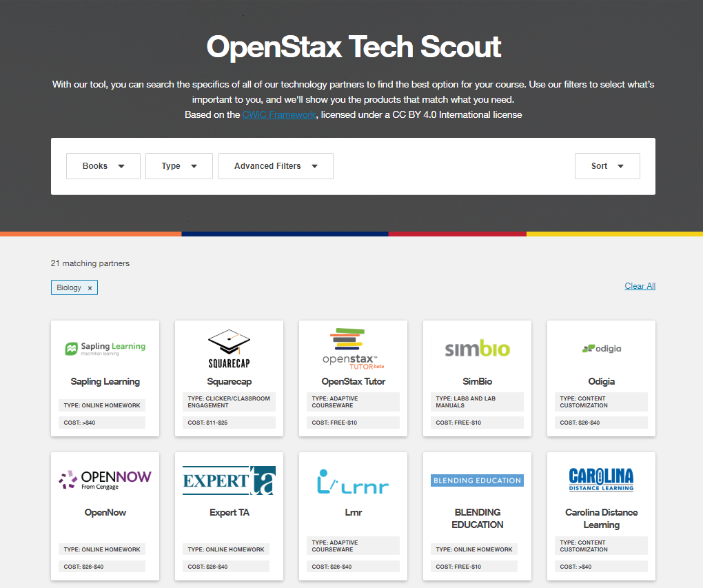The image size is (703, 588).
Task: Open the SimBio partner title
Action: click(477, 381)
